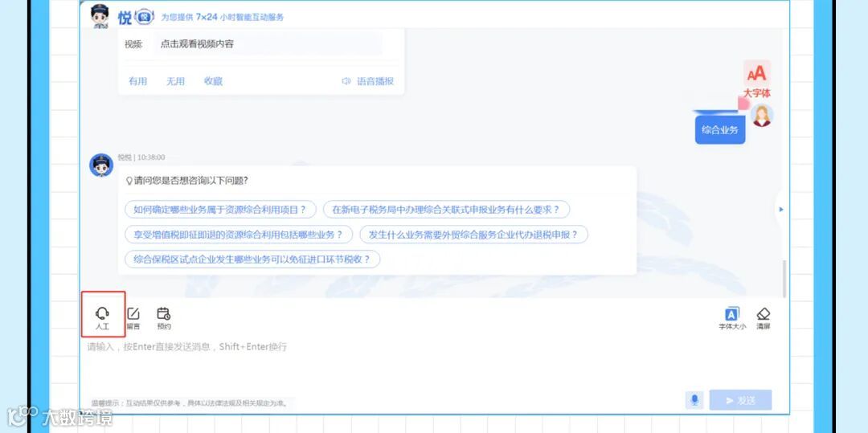The height and width of the screenshot is (433, 868).
Task: Click the 人工 headset icon
Action: (x=102, y=319)
